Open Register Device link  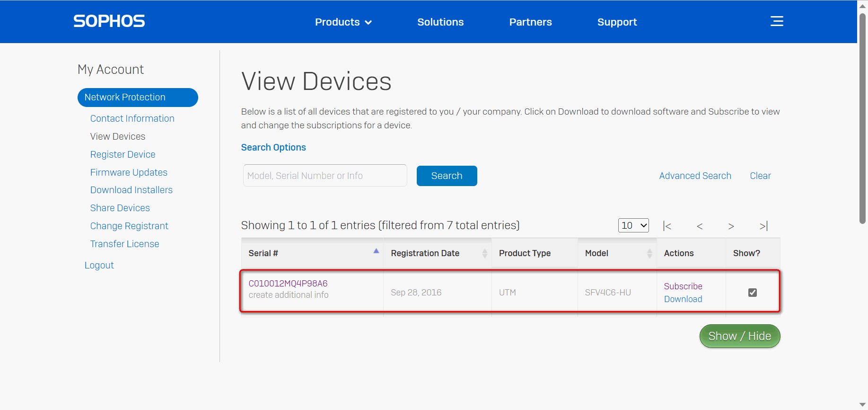point(123,154)
